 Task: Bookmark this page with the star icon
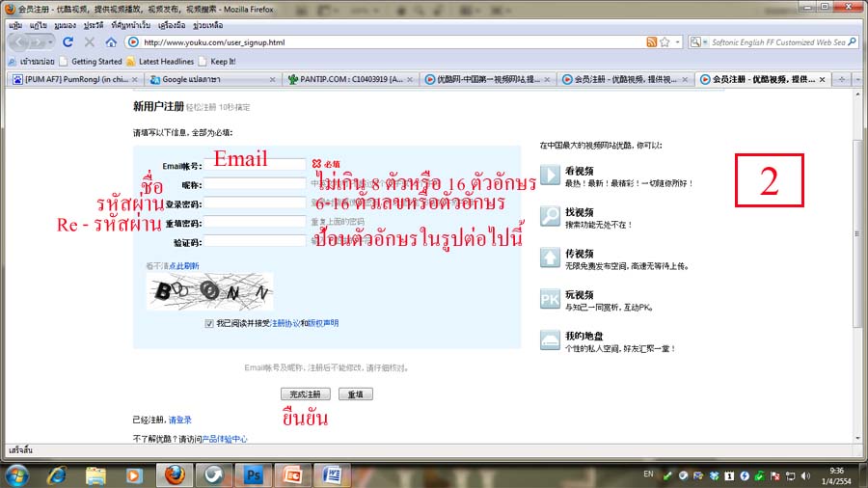pyautogui.click(x=665, y=42)
